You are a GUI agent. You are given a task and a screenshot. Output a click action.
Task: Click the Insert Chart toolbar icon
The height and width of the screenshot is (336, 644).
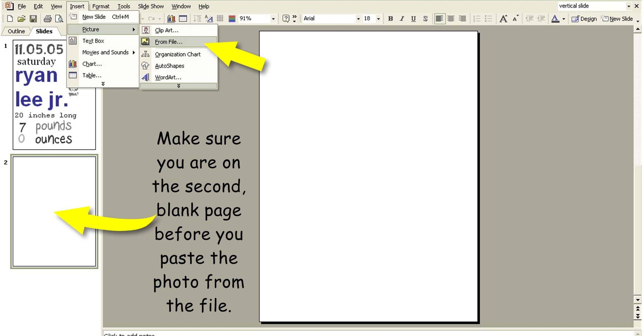171,19
